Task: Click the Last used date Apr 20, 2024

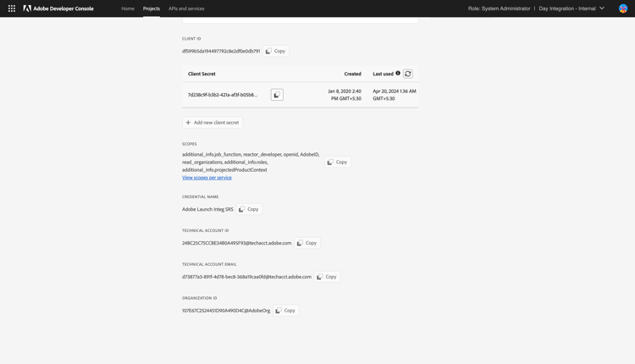Action: (395, 95)
